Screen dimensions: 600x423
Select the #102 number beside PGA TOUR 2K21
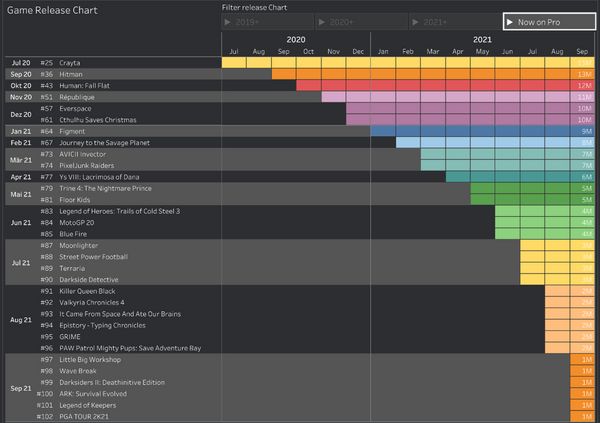click(45, 416)
